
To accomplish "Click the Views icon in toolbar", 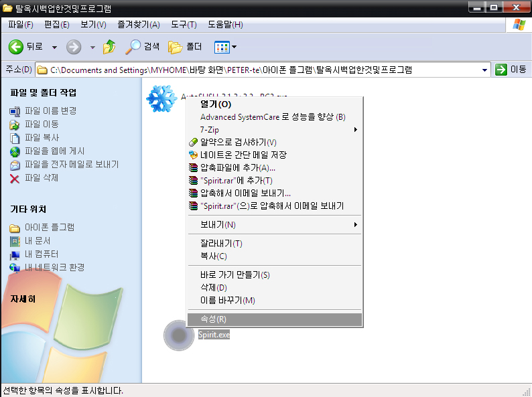I will point(221,47).
